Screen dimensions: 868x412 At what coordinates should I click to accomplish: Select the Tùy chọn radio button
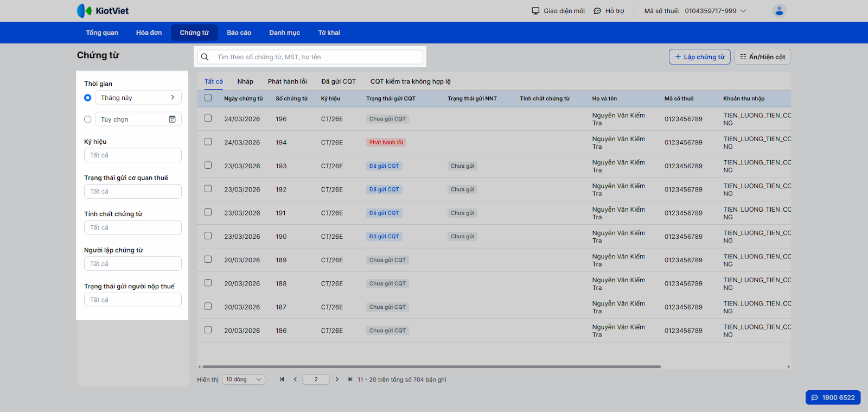[x=88, y=119]
